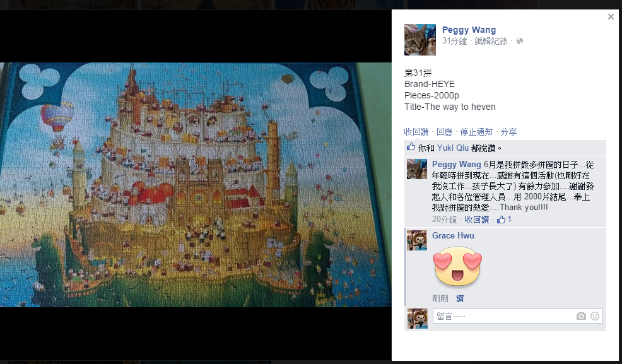622x364 pixels.
Task: Open Grace Hwu's profile name link
Action: [x=453, y=235]
